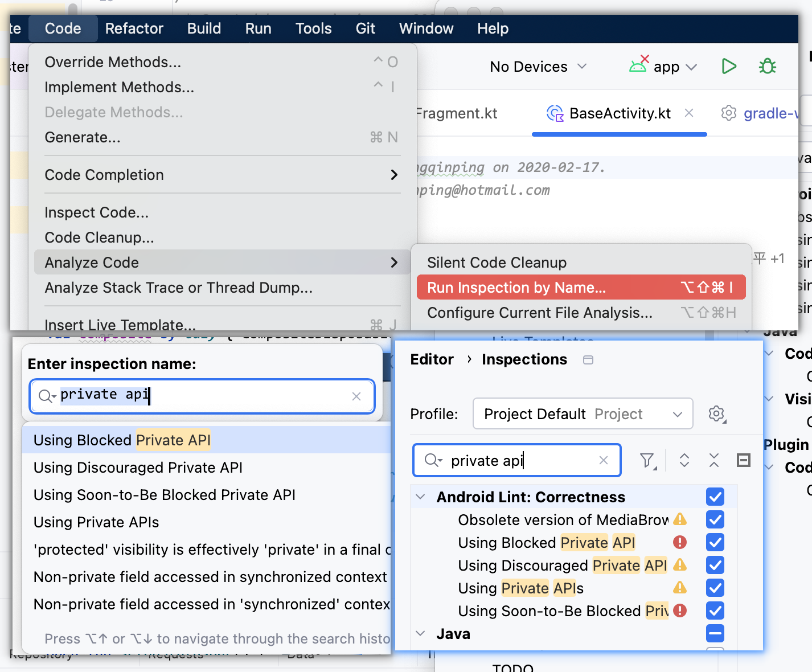Click Inspect Code in the Code menu

(x=96, y=212)
